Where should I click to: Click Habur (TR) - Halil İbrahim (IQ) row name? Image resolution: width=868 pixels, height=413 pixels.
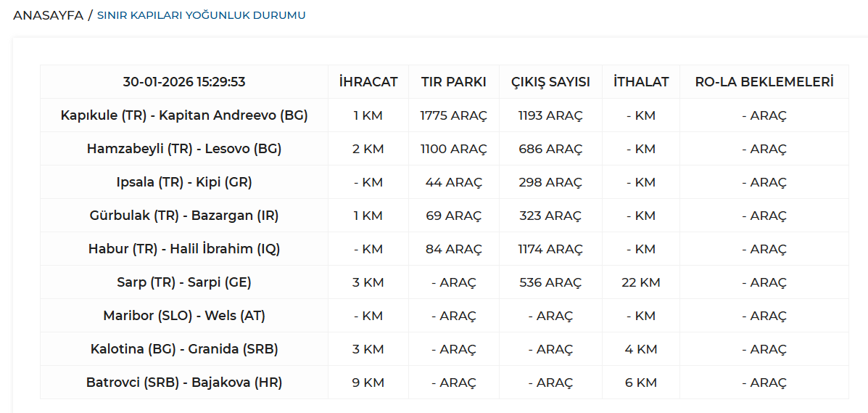point(184,249)
